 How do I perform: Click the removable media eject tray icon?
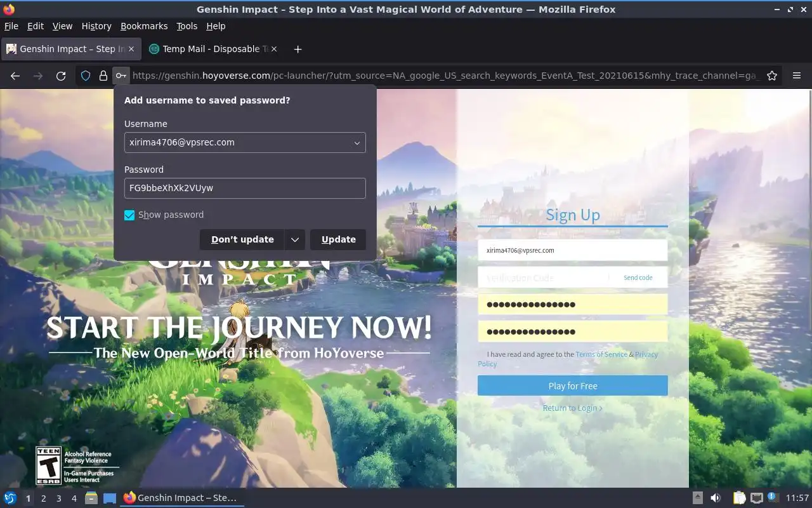[x=697, y=498]
